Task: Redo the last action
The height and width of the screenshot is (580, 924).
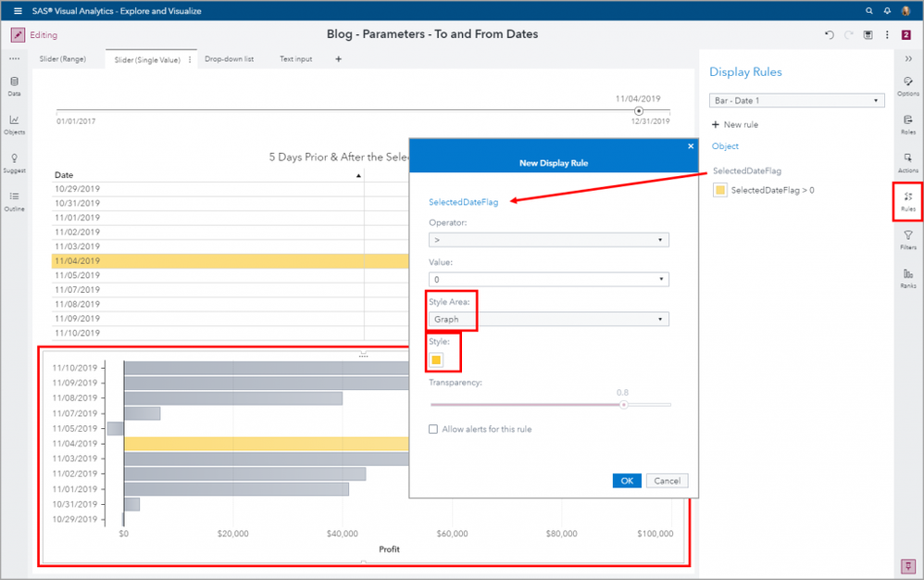Action: pyautogui.click(x=849, y=35)
